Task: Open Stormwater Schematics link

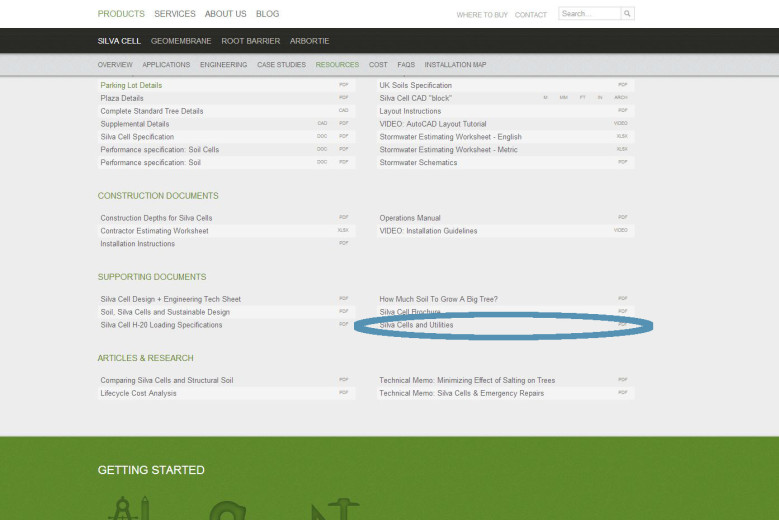Action: tap(418, 163)
